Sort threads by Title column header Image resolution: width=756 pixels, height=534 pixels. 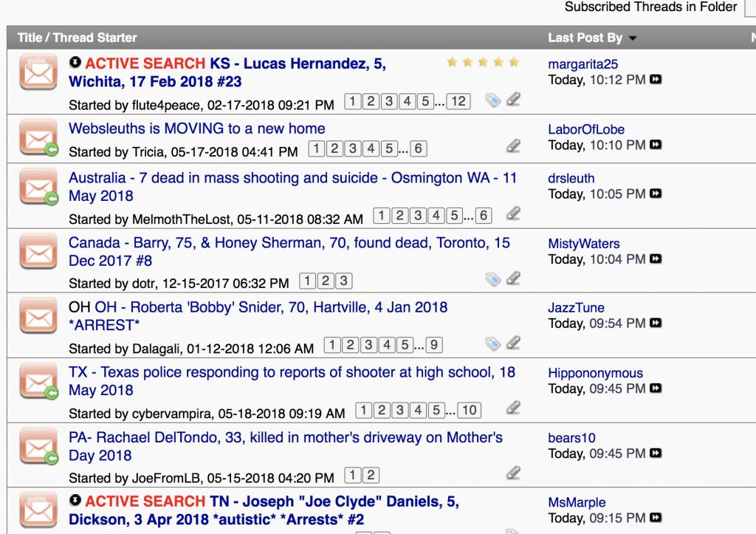point(29,38)
